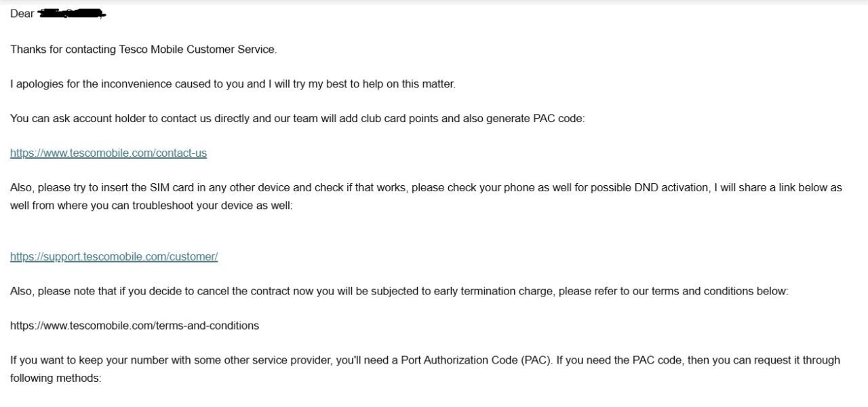This screenshot has width=868, height=407.
Task: Click the "following methods:" text
Action: [x=56, y=378]
